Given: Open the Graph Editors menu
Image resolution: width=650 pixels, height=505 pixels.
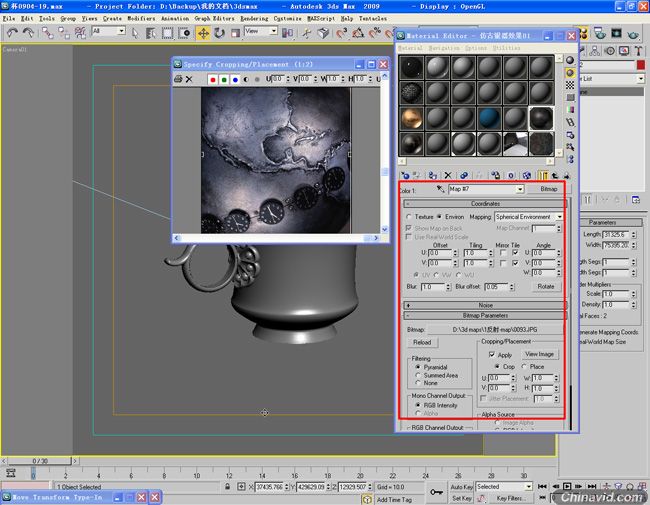Looking at the screenshot, I should 214,19.
